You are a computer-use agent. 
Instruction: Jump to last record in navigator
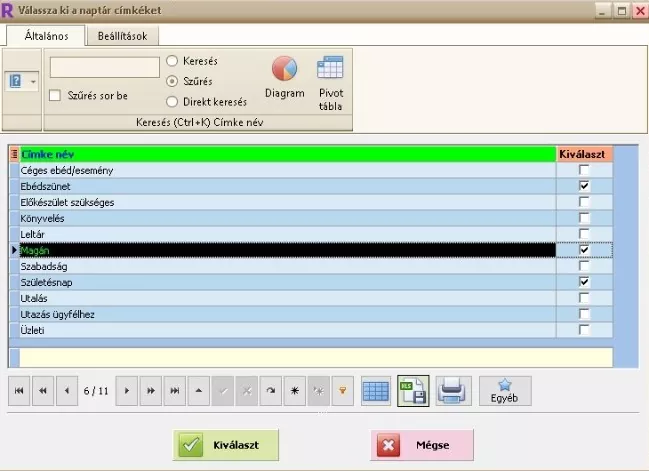[173, 391]
